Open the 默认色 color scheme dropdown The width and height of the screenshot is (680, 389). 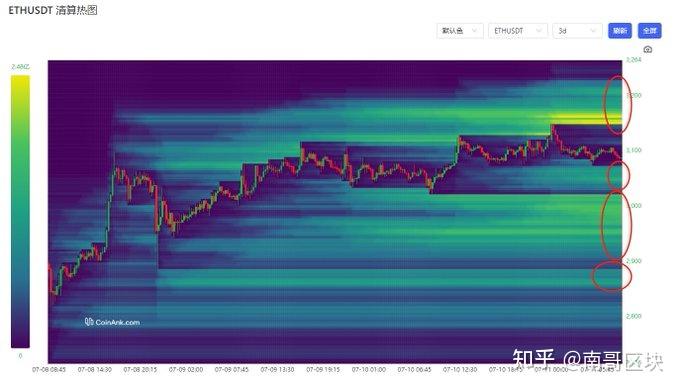coord(460,31)
